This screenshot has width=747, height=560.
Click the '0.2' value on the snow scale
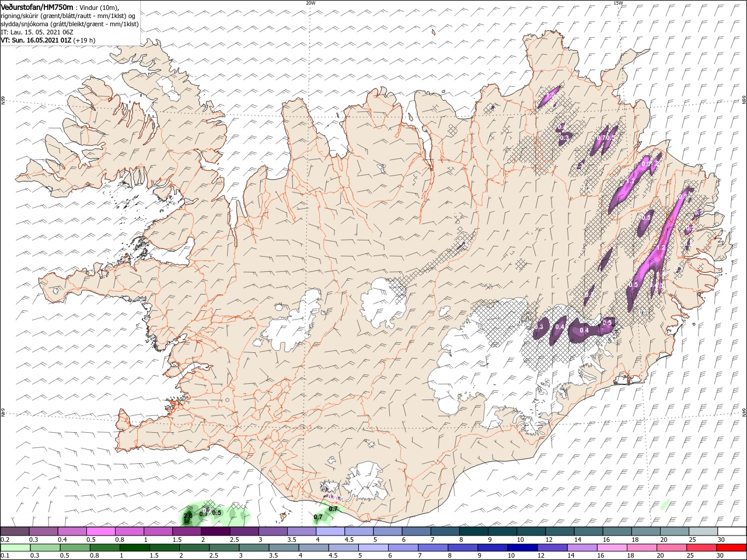tap(4, 540)
